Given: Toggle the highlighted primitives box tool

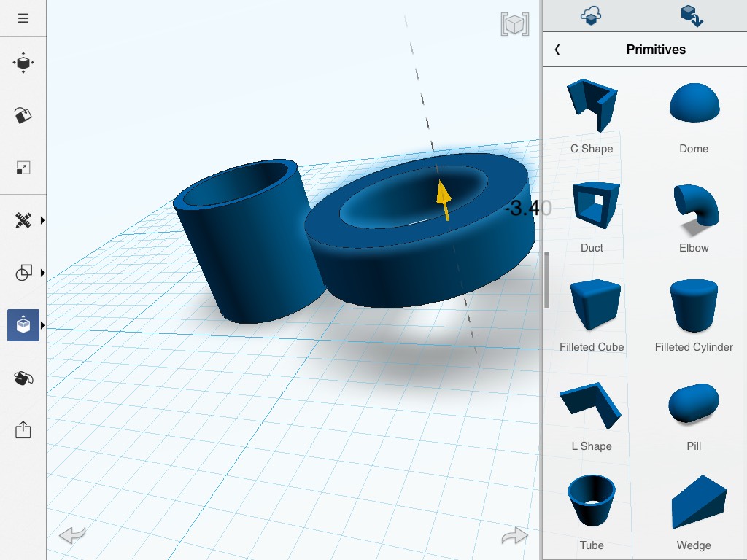Looking at the screenshot, I should (x=23, y=325).
